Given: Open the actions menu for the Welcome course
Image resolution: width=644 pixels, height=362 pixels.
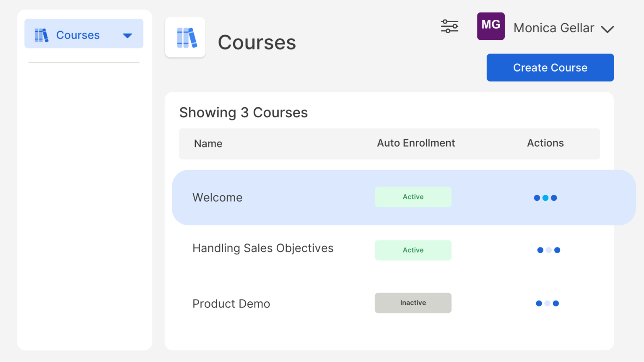Looking at the screenshot, I should 545,197.
